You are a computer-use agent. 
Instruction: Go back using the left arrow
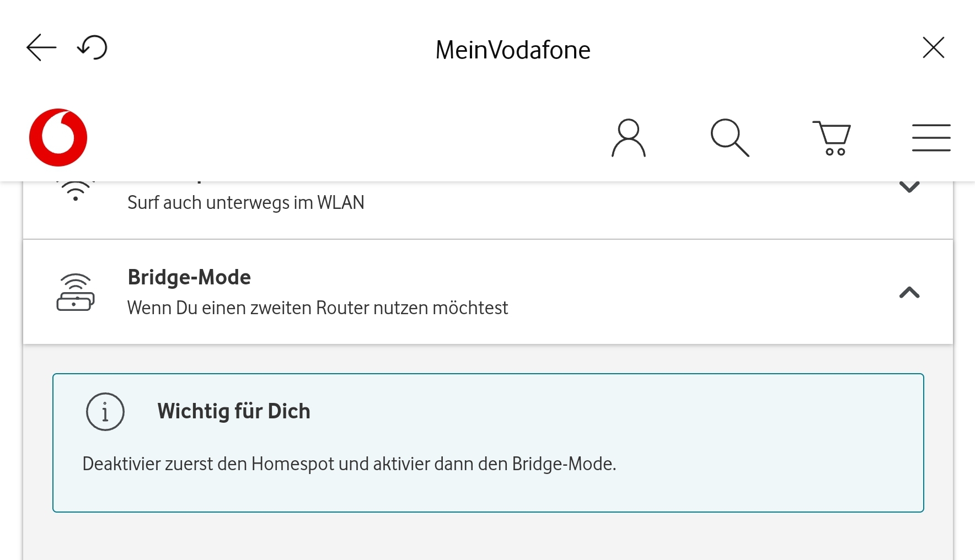click(41, 47)
